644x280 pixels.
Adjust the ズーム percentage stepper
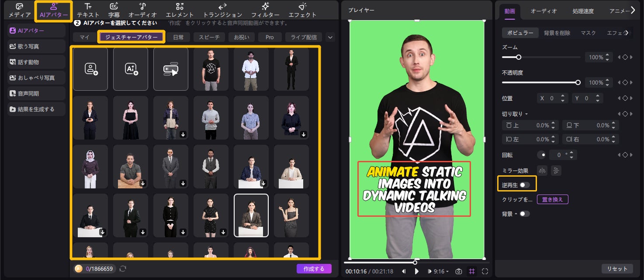click(608, 57)
